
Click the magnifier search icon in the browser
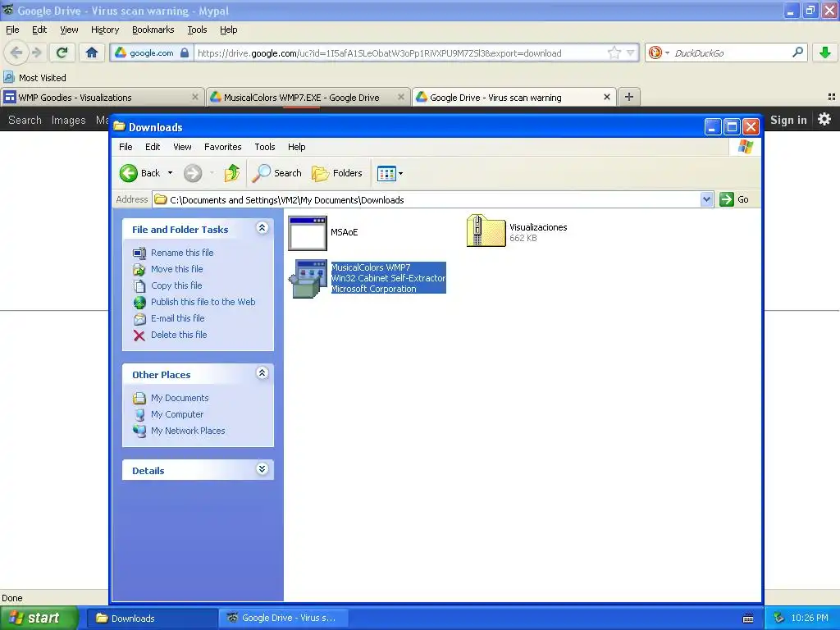click(x=797, y=52)
